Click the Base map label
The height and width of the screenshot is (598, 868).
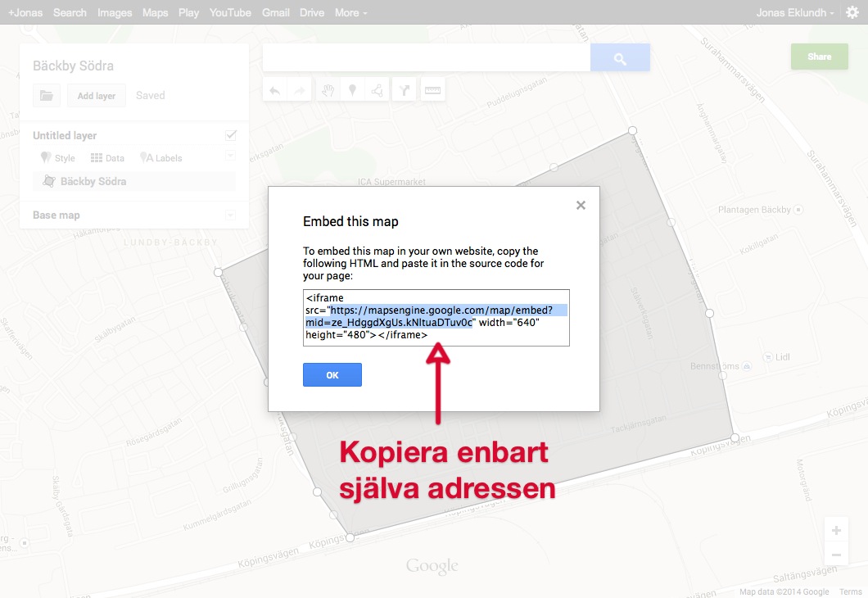tap(56, 215)
